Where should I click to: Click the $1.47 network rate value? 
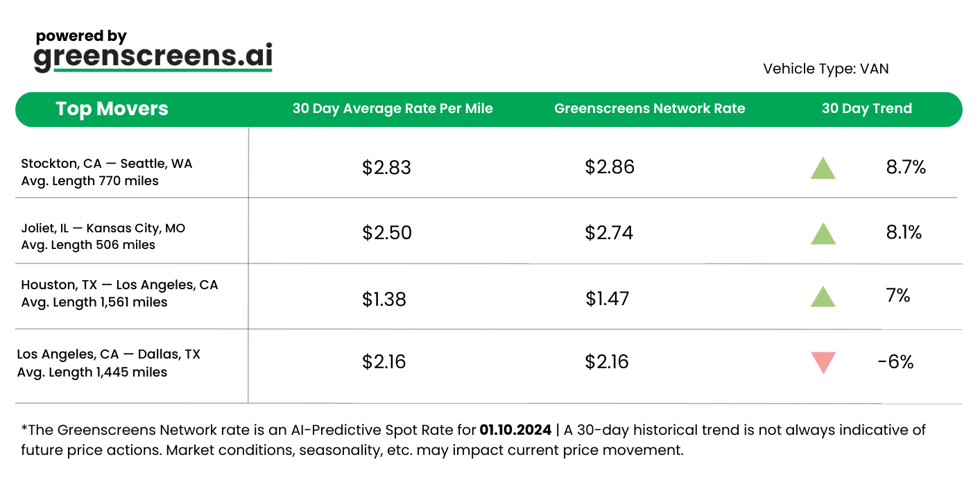(607, 299)
